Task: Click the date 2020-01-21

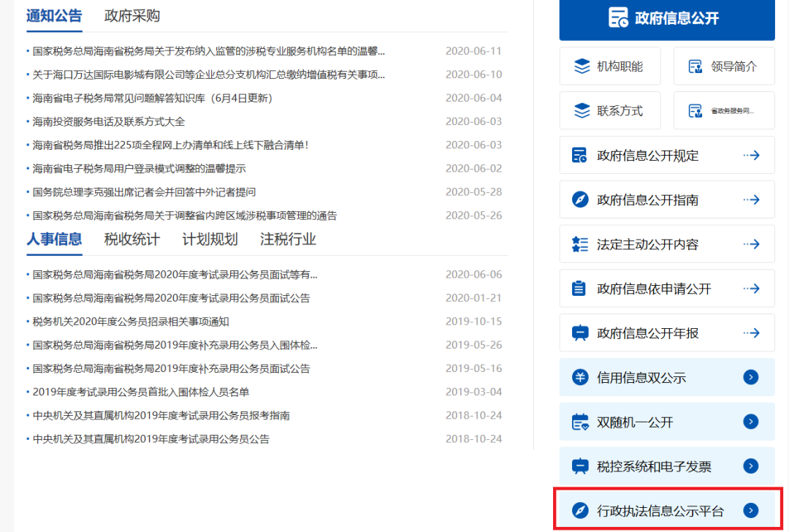Action: tap(473, 298)
